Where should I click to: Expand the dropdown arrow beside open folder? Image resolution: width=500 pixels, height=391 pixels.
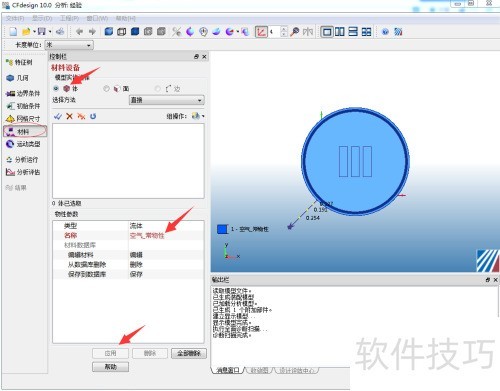click(34, 32)
